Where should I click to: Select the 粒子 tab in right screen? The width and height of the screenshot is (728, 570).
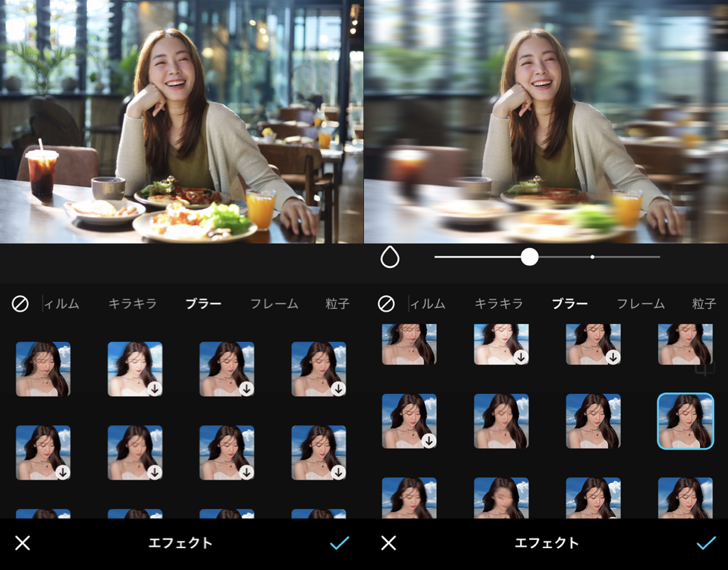tap(703, 303)
